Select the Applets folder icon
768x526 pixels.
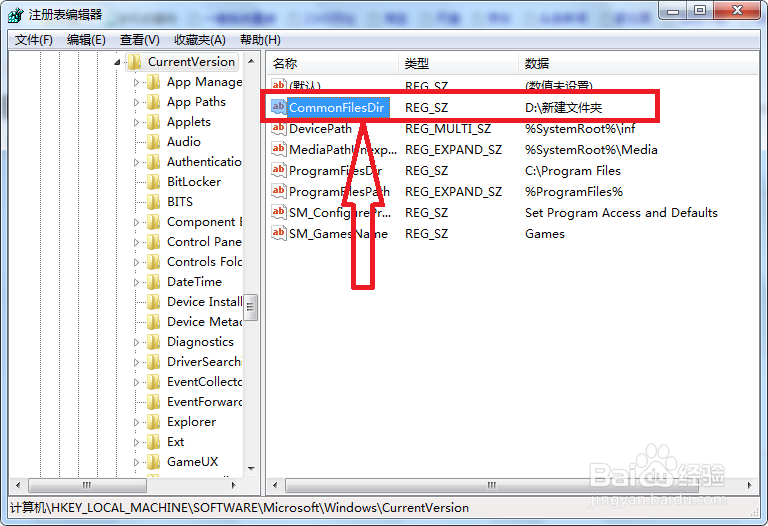coord(154,122)
